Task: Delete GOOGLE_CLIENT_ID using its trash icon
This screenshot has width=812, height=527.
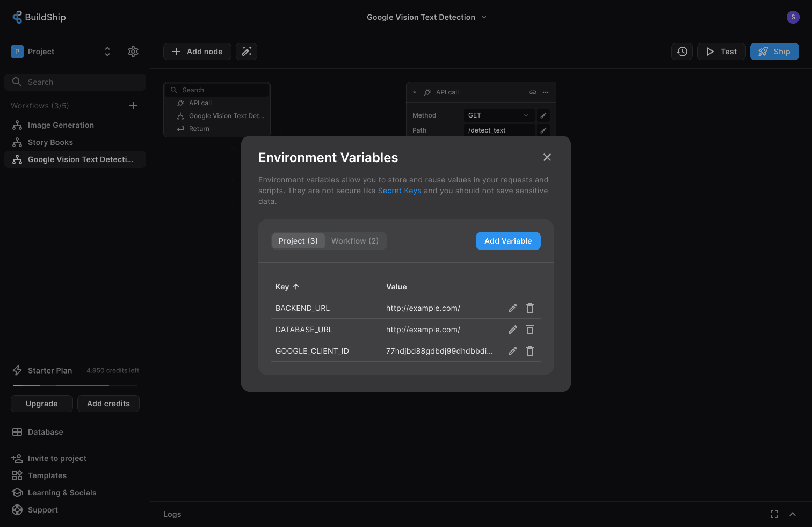Action: [x=530, y=351]
